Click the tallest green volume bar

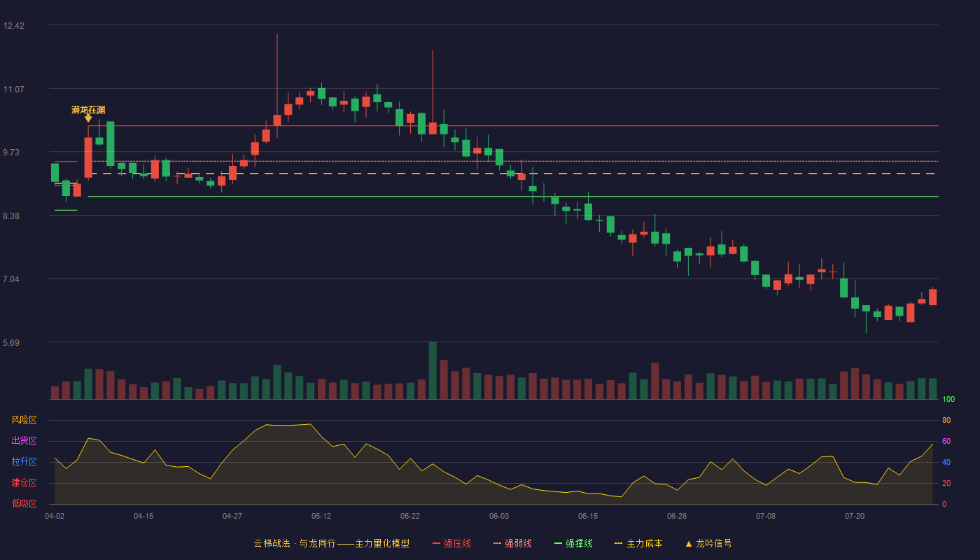(x=433, y=370)
